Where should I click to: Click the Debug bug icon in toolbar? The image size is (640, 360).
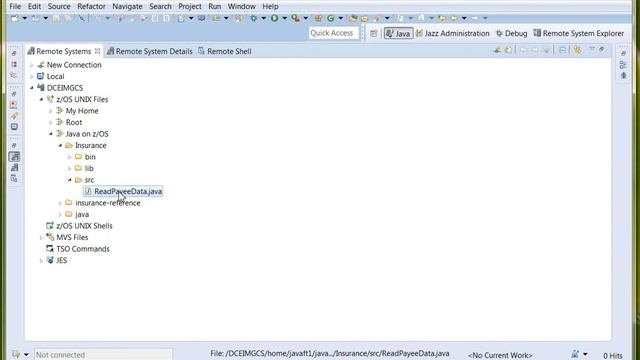click(253, 18)
